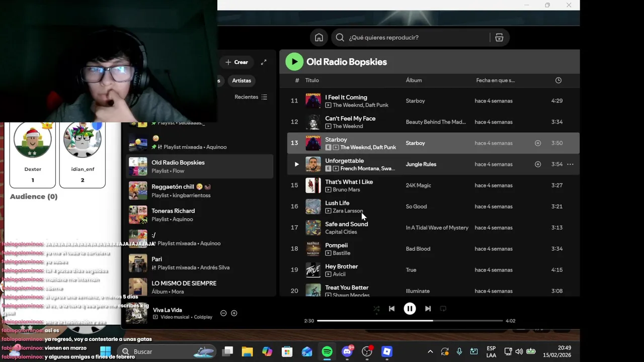Open artist Zara Larsson link

[348, 211]
